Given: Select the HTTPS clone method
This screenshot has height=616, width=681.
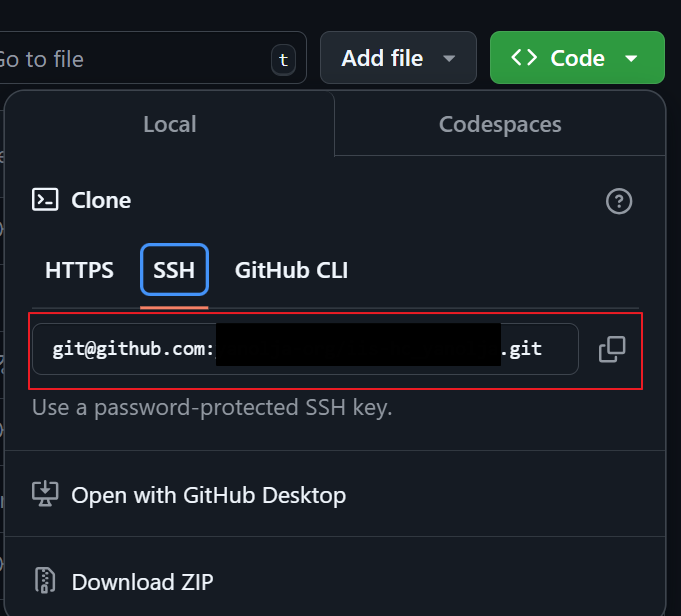Looking at the screenshot, I should (x=79, y=270).
